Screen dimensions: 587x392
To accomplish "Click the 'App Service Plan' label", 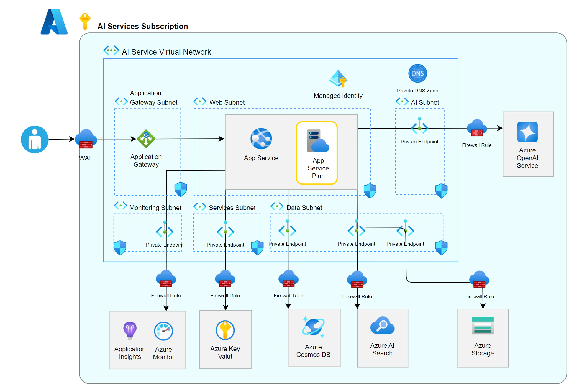I will coord(318,168).
